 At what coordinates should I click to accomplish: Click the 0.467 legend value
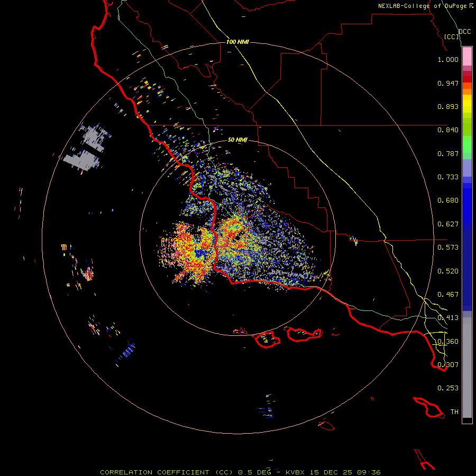click(x=448, y=295)
